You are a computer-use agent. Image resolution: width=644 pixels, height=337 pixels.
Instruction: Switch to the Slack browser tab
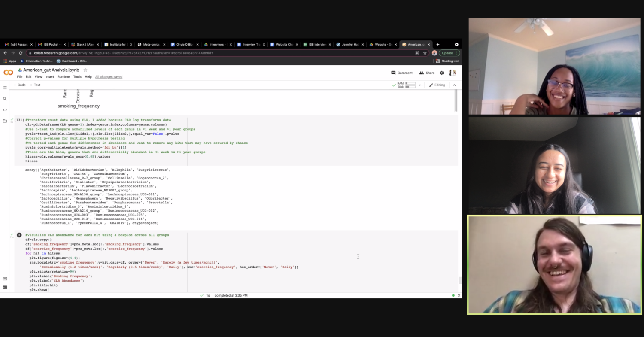[x=85, y=44]
